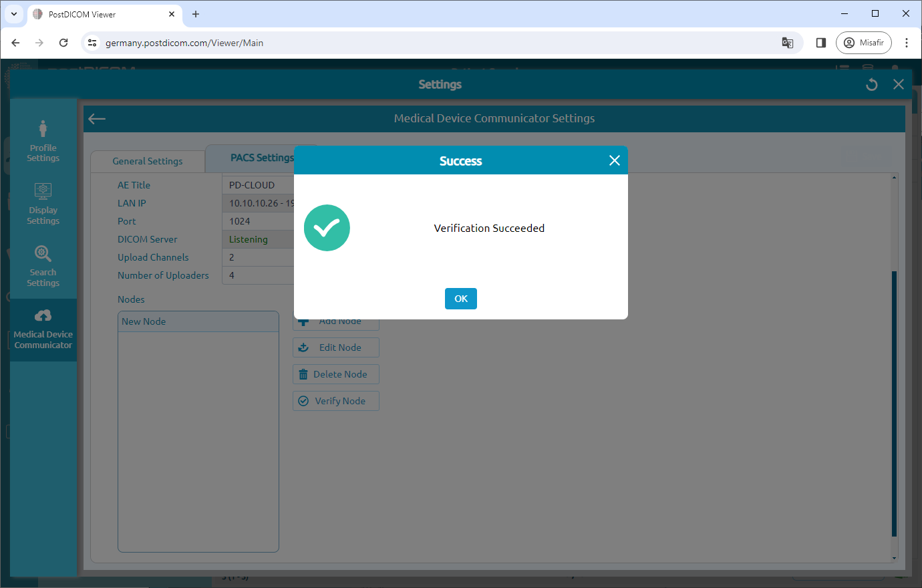The image size is (922, 588).
Task: Click the Edit Node button
Action: click(x=335, y=347)
